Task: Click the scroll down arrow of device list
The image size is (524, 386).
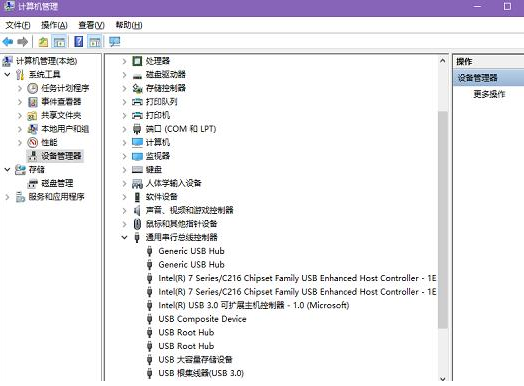Action: (442, 379)
